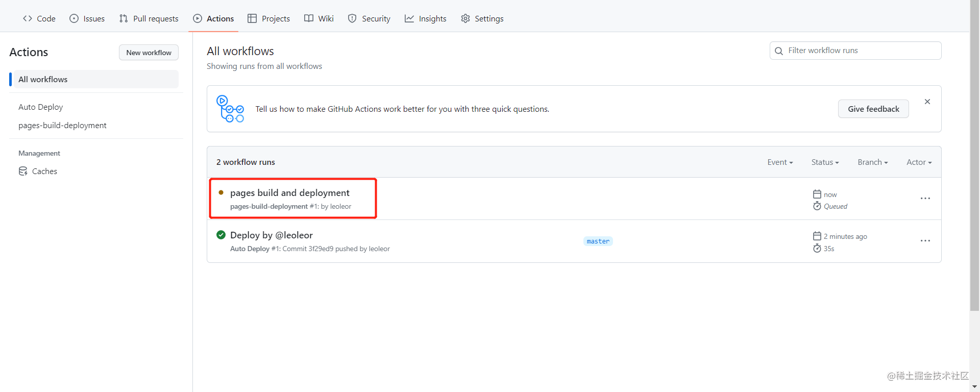The width and height of the screenshot is (980, 392).
Task: Click the vertical page scrollbar
Action: (x=975, y=155)
